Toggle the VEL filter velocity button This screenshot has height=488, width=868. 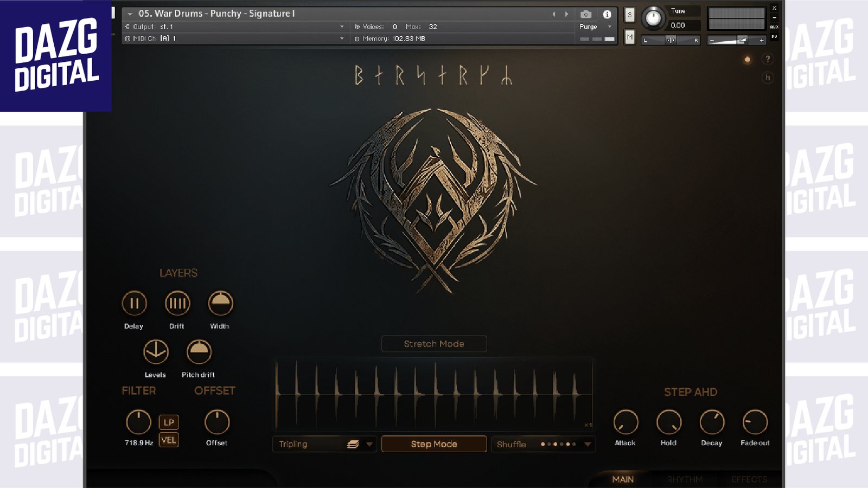[x=169, y=440]
